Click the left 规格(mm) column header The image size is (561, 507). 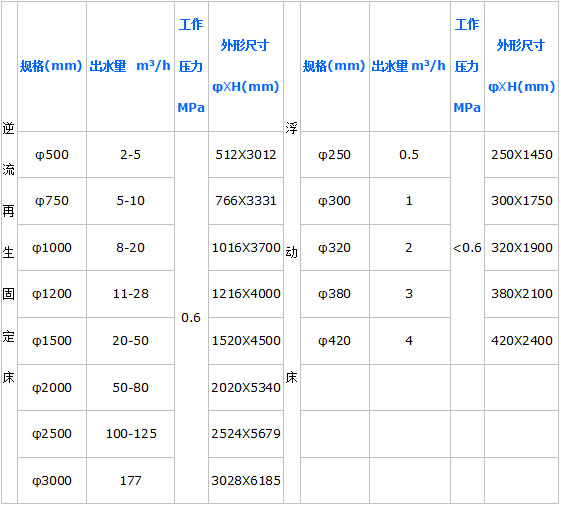point(52,66)
